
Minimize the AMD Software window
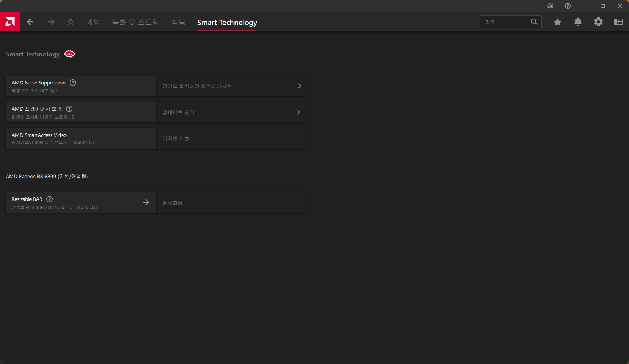[x=585, y=6]
